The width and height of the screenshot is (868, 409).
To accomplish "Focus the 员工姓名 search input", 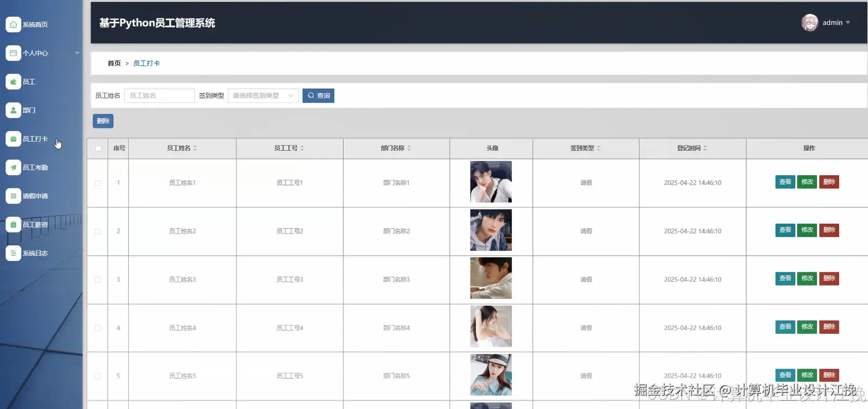I will point(159,95).
